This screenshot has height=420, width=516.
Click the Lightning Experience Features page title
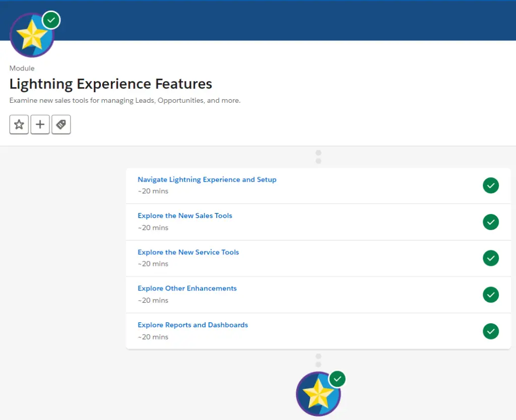coord(110,84)
